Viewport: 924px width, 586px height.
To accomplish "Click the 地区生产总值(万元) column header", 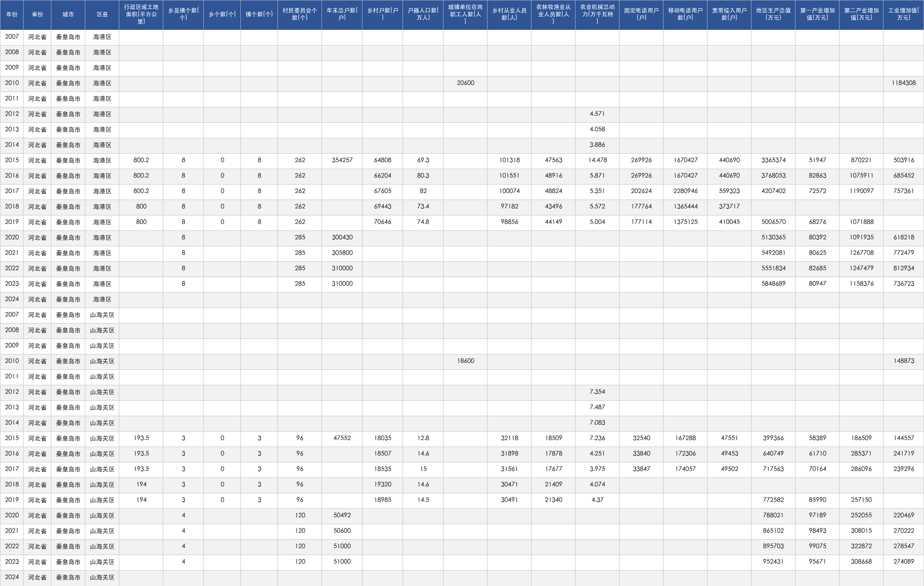I will 773,15.
